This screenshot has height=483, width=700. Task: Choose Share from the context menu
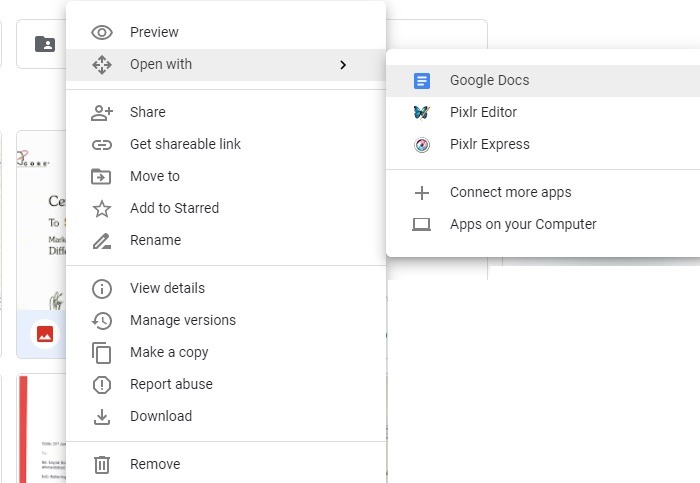(x=226, y=112)
